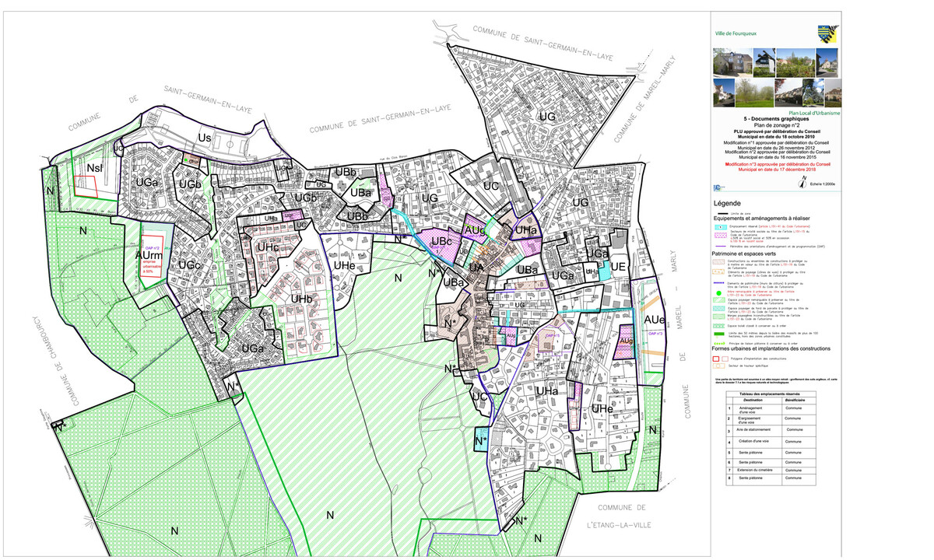This screenshot has width=934, height=560.
Task: Click the solid green '50 mètres' legend swatch
Action: 721,333
